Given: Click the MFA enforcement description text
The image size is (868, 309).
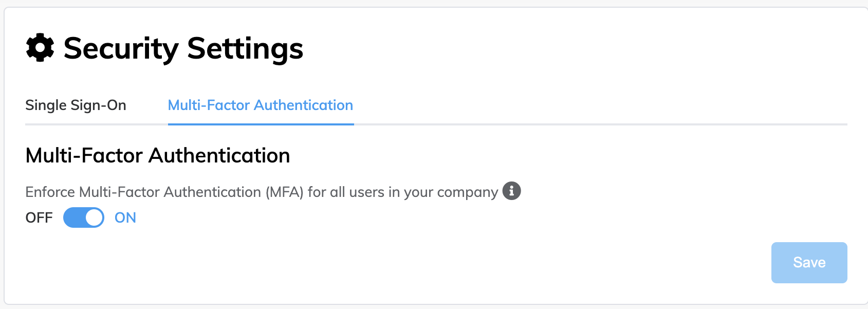Looking at the screenshot, I should click(260, 191).
